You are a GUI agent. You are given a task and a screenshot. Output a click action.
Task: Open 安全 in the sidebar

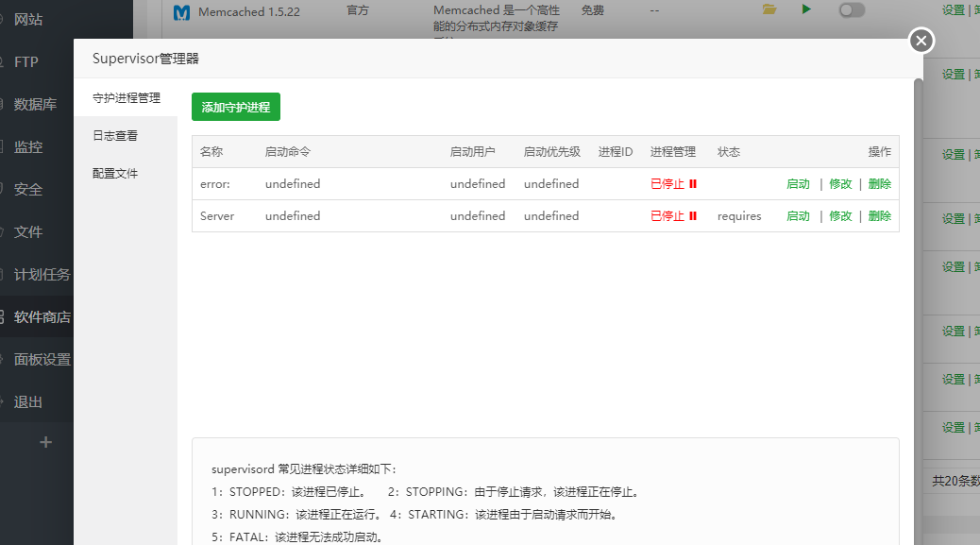tap(28, 189)
